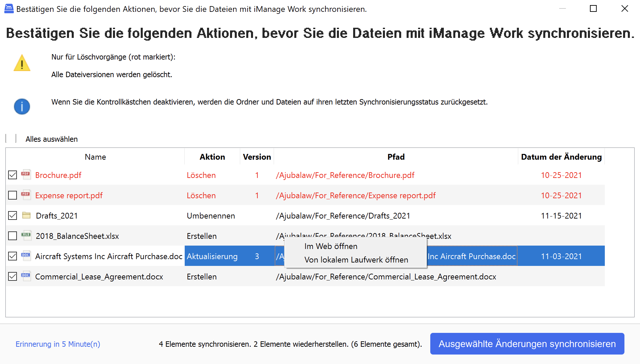Click the folder icon of Drafts_2021
This screenshot has height=364, width=640.
coord(26,215)
